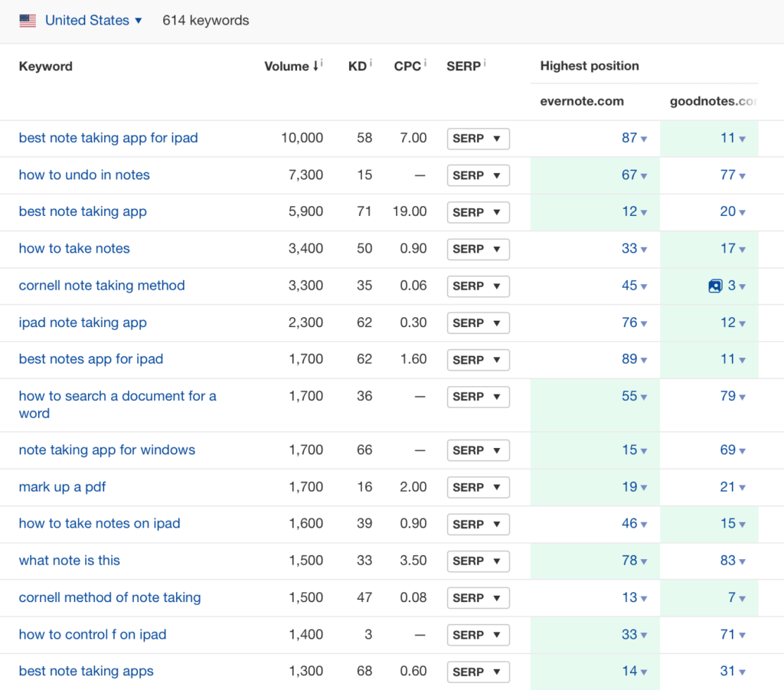Open goodnotes position 77
The height and width of the screenshot is (690, 784).
[x=733, y=175]
